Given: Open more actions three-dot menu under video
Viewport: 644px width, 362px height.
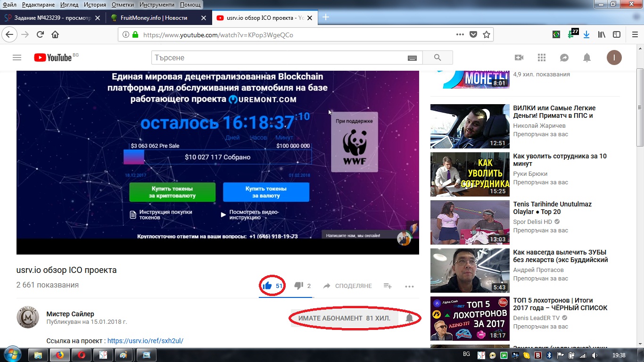Looking at the screenshot, I should point(409,286).
